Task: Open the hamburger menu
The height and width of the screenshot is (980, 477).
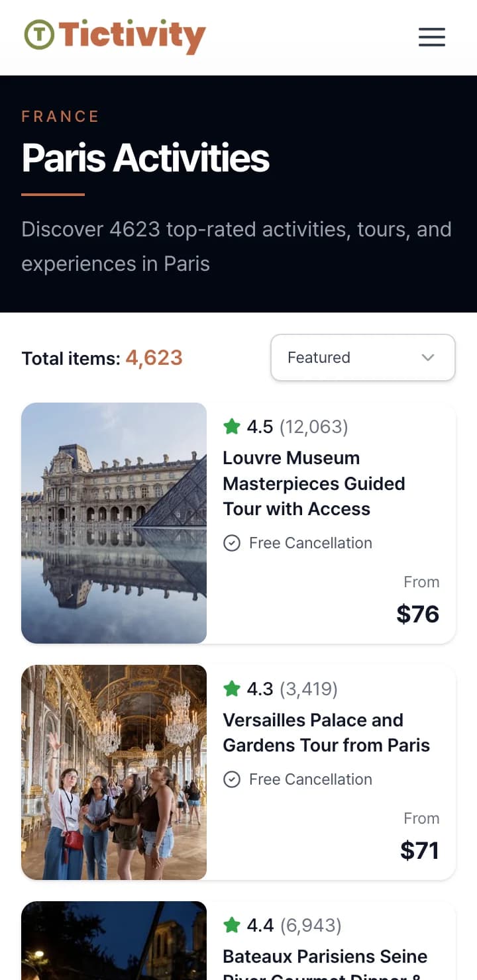Action: [431, 37]
